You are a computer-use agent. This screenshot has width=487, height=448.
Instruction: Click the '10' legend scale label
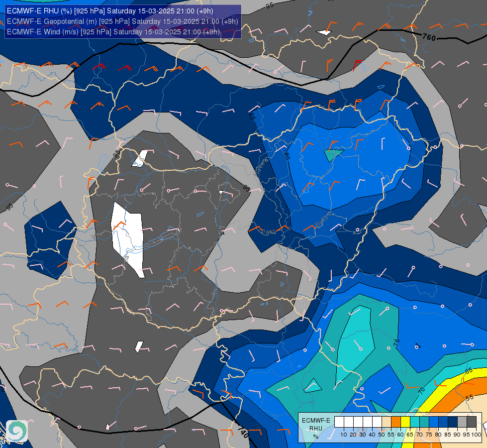coord(344,435)
